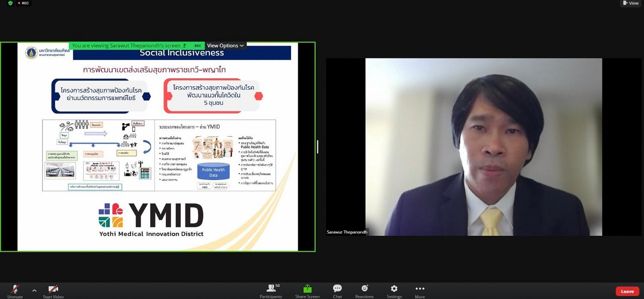Click the shared slide's Social Inclusiveness title

[182, 53]
